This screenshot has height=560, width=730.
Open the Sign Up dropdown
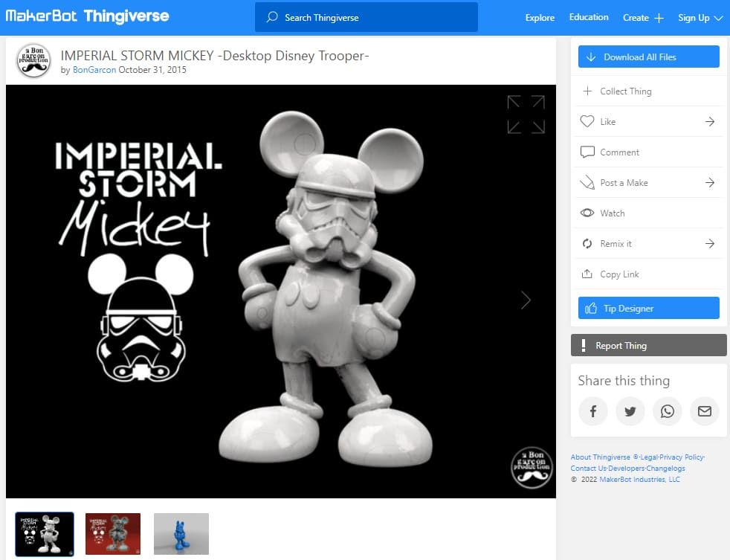[x=700, y=17]
